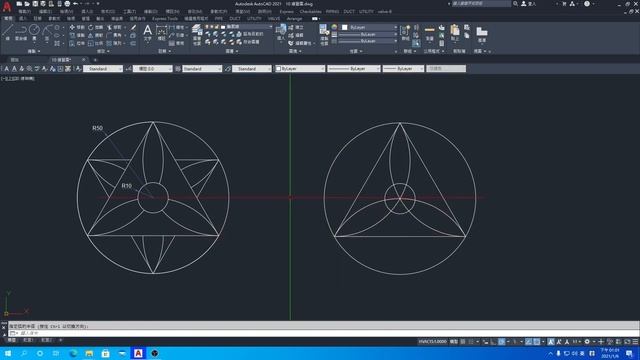Add a new drawing tab with plus button
Viewport: 640px width, 360px height.
coord(95,60)
